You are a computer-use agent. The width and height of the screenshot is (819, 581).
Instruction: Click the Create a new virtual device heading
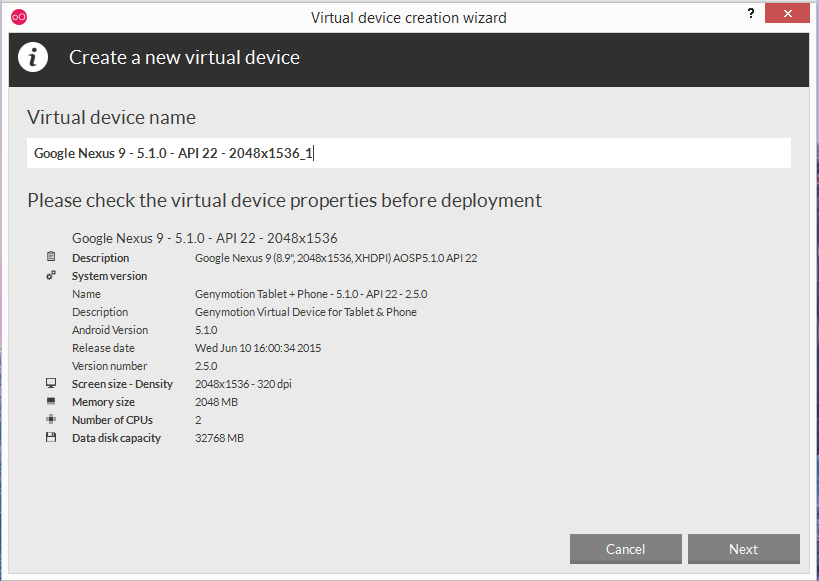184,58
